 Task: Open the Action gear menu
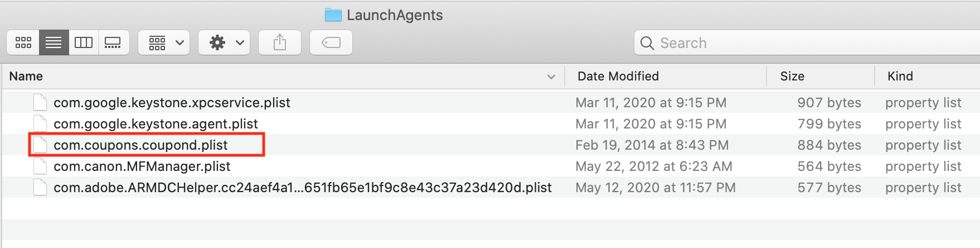(224, 42)
